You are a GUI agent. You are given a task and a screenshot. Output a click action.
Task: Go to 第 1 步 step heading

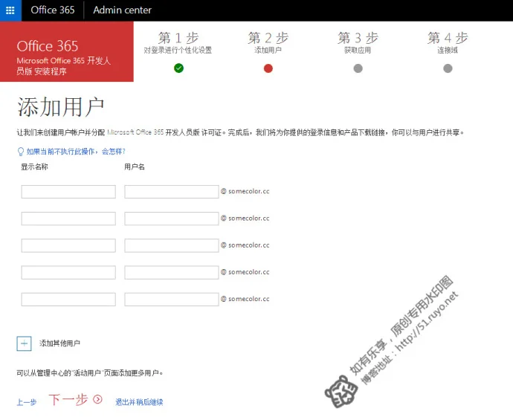178,38
